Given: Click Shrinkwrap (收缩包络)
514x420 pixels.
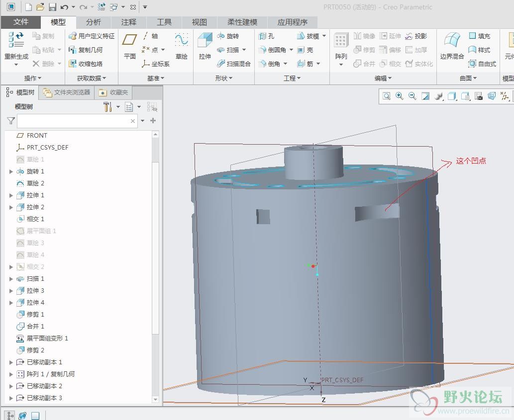Looking at the screenshot, I should tap(86, 64).
